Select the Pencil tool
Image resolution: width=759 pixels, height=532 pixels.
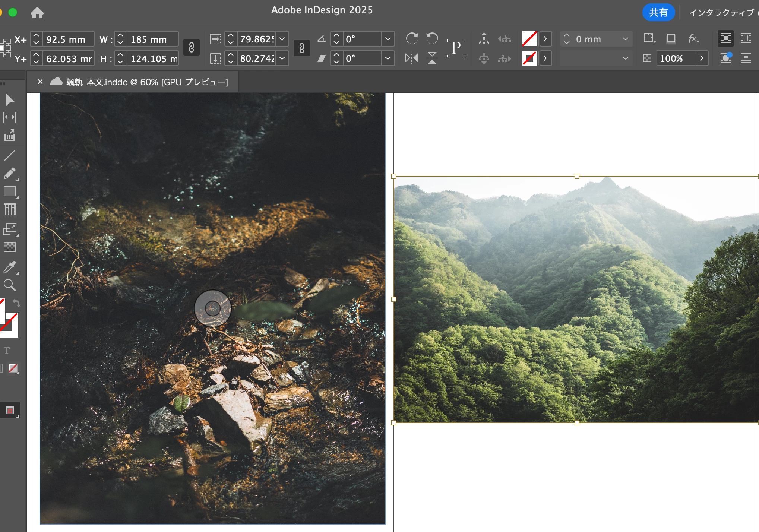[10, 173]
